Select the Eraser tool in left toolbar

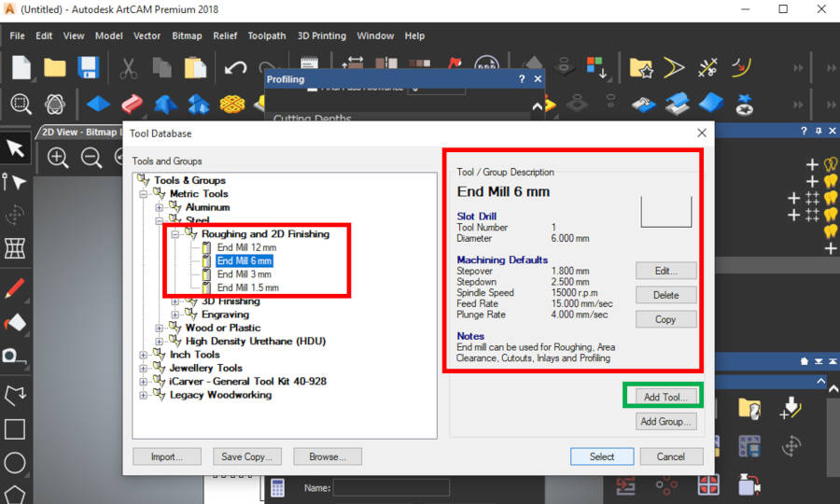[x=15, y=322]
